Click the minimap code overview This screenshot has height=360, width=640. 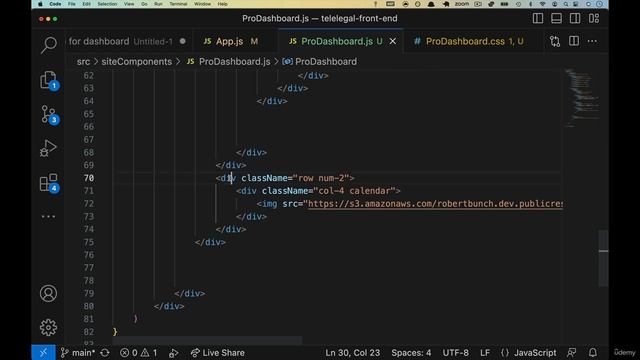(581, 98)
